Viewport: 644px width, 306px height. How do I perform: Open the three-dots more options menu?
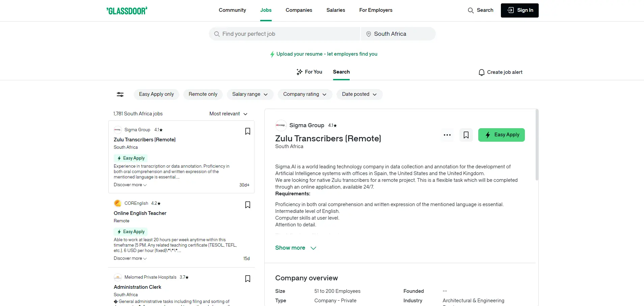click(x=447, y=135)
